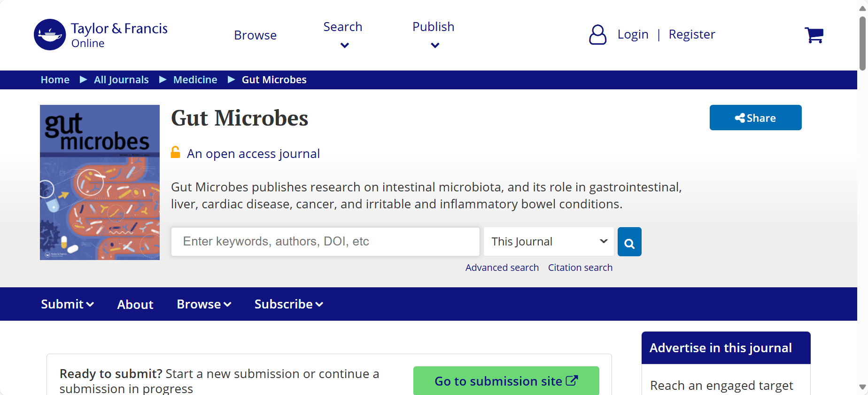This screenshot has width=868, height=395.
Task: Click the Gut Microbes cover thumbnail
Action: pyautogui.click(x=100, y=182)
